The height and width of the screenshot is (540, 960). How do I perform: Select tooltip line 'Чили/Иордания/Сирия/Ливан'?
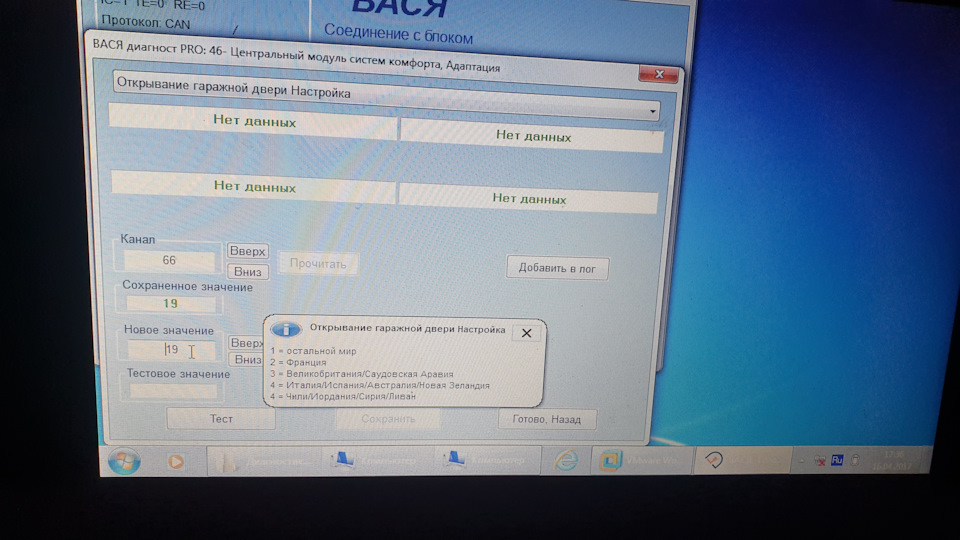click(351, 396)
